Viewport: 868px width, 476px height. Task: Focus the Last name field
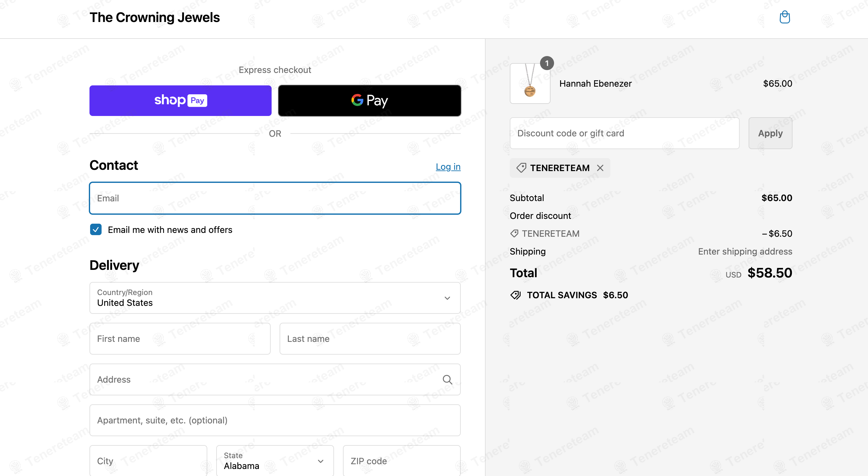[370, 339]
